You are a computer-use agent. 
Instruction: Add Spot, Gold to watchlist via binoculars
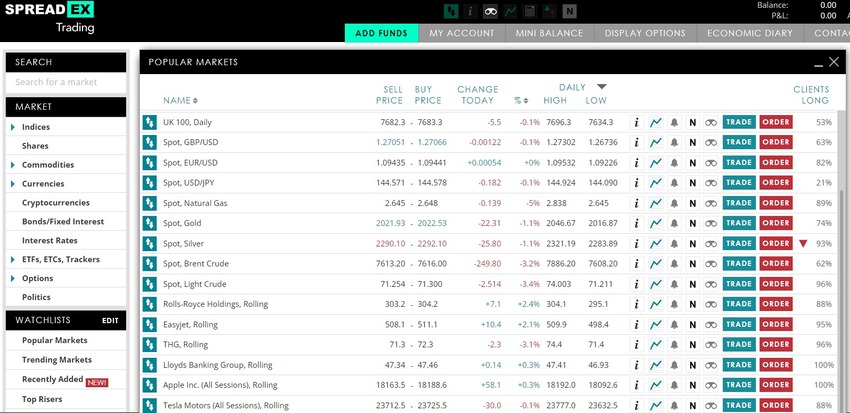click(x=711, y=223)
